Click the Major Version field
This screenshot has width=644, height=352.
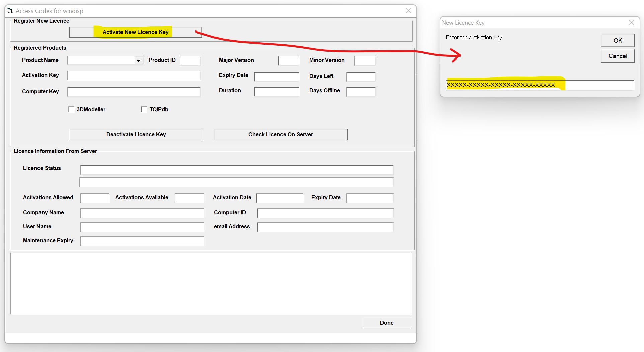[x=288, y=61]
